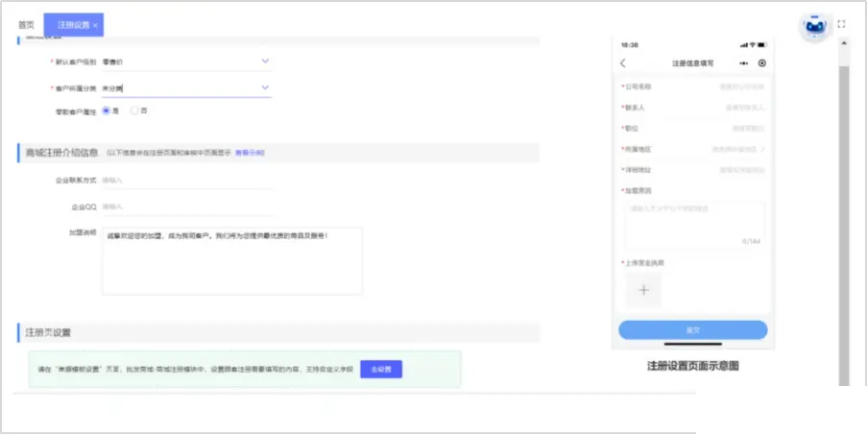Focus the 企业联系方式 input field
Viewport: 868px width, 435px height.
click(187, 181)
